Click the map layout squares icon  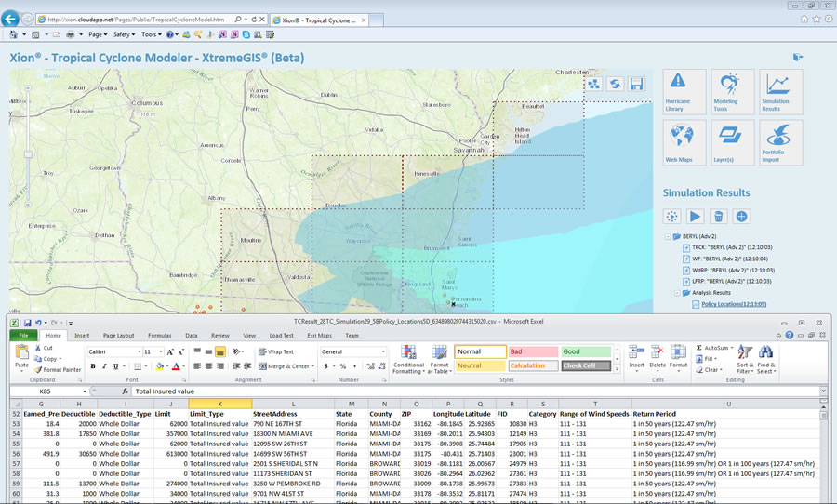click(594, 84)
